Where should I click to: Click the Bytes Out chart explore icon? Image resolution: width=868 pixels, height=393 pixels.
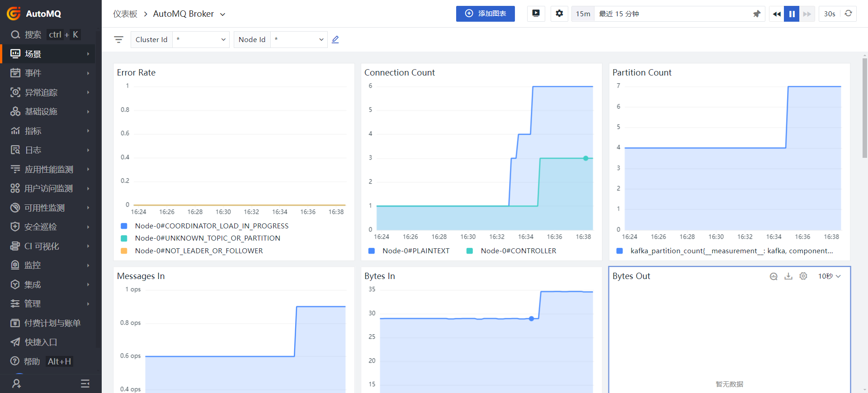tap(774, 276)
